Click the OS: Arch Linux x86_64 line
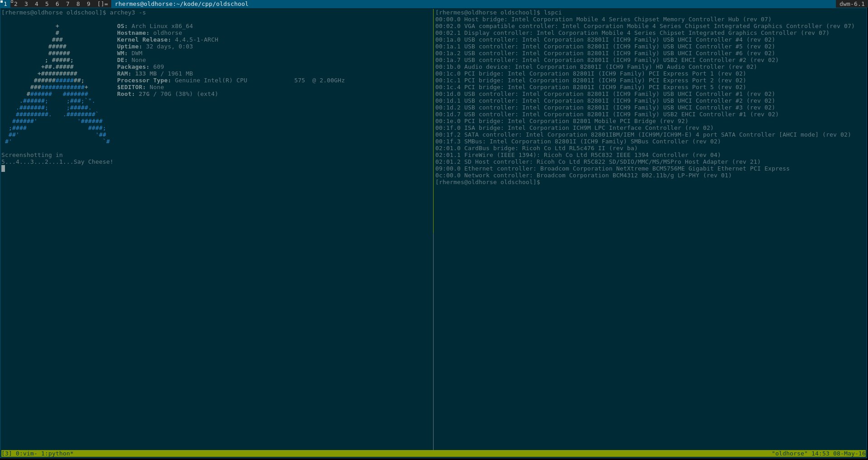 155,26
